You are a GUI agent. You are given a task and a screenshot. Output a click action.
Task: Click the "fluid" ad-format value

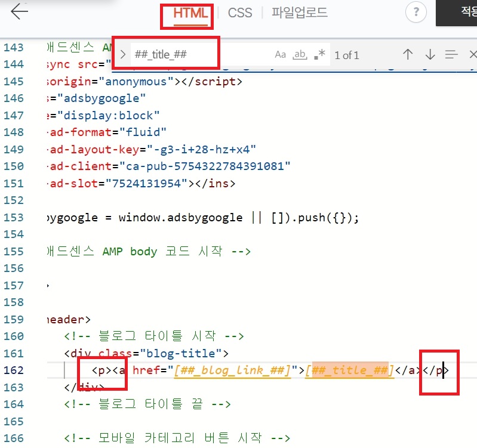tap(143, 132)
